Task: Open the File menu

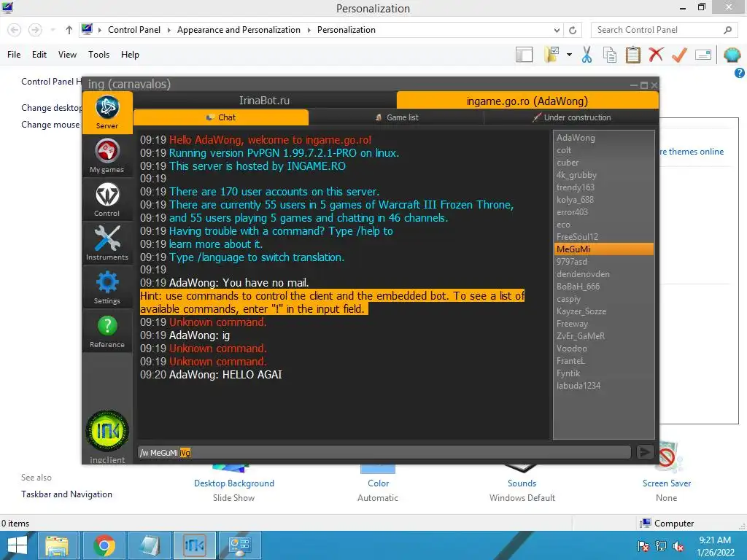Action: point(14,55)
